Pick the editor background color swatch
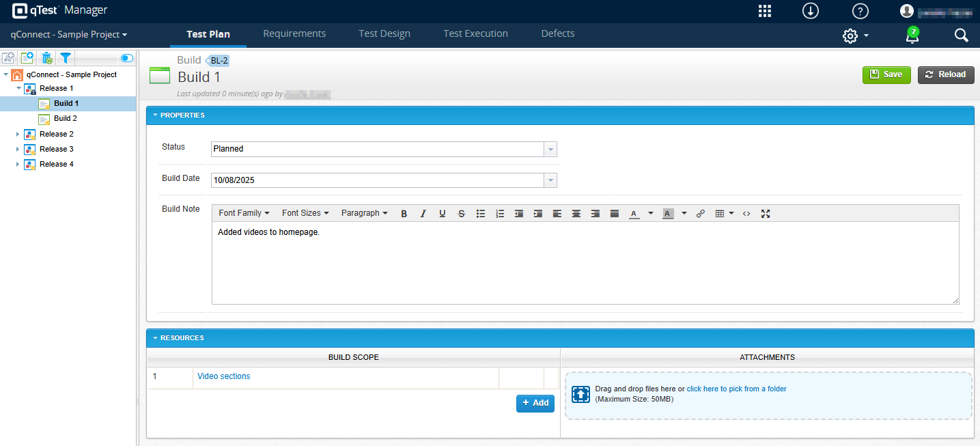 coord(667,214)
